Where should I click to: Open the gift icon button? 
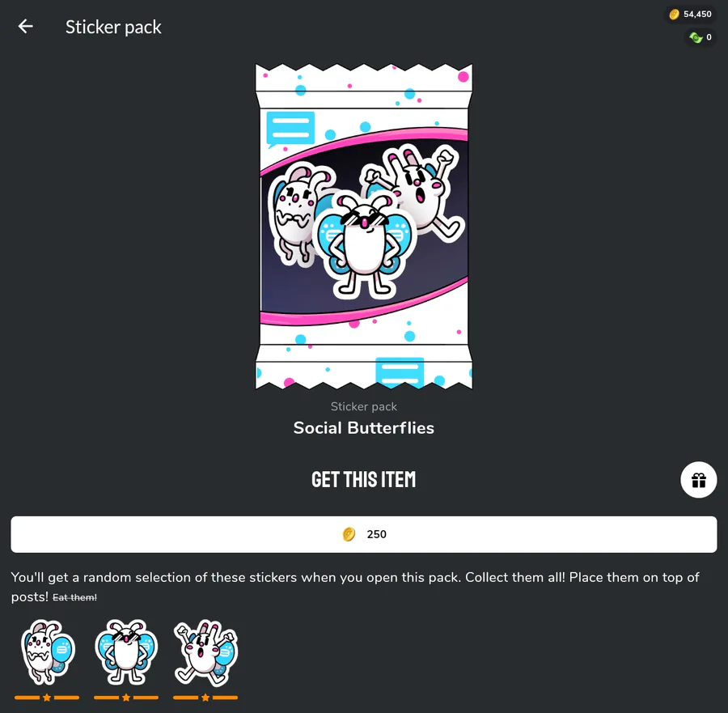click(x=698, y=479)
